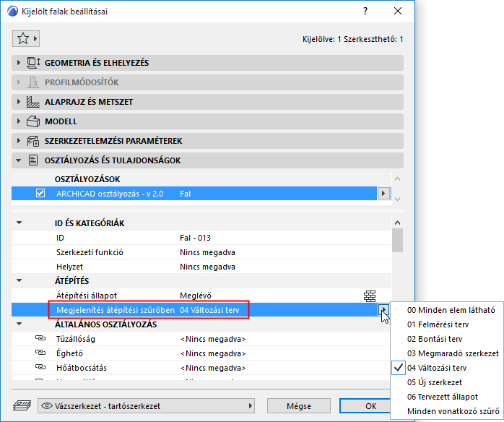This screenshot has width=504, height=422.
Task: Close the wall settings dialog
Action: coord(398,12)
